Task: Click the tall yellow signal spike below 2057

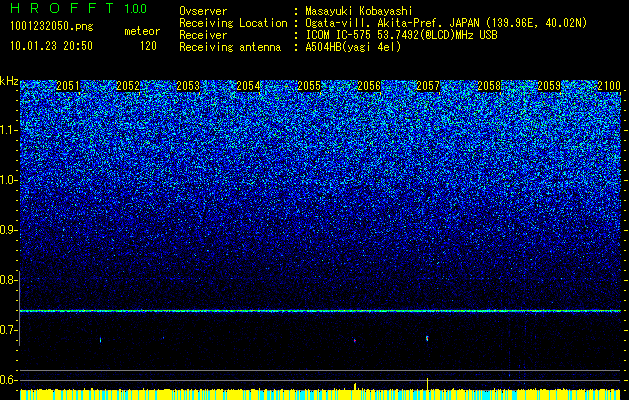Action: point(427,384)
